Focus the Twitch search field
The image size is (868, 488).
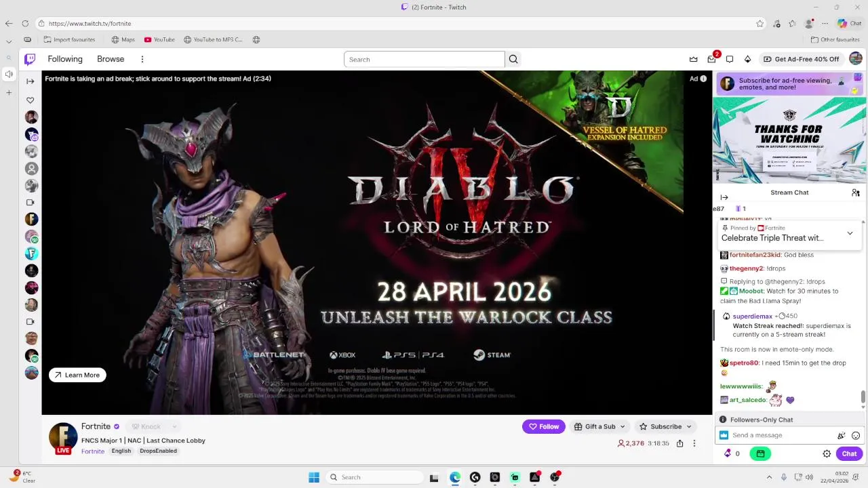[425, 59]
